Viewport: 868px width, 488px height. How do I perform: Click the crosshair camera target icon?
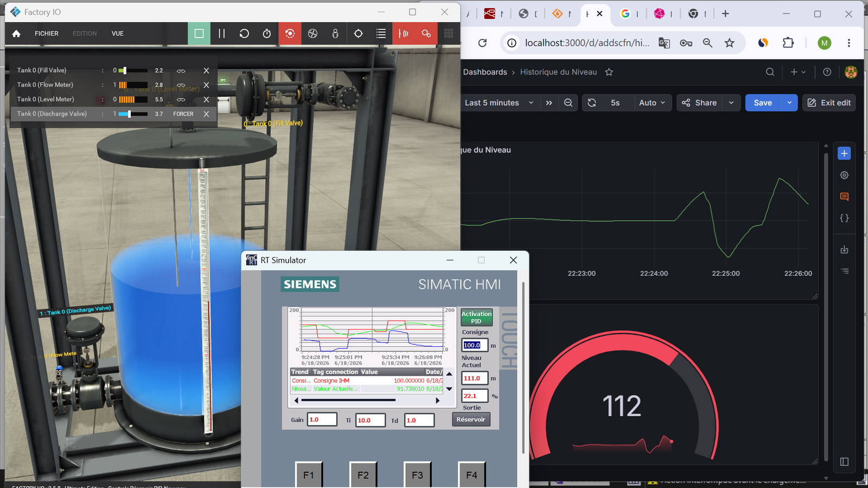point(358,34)
